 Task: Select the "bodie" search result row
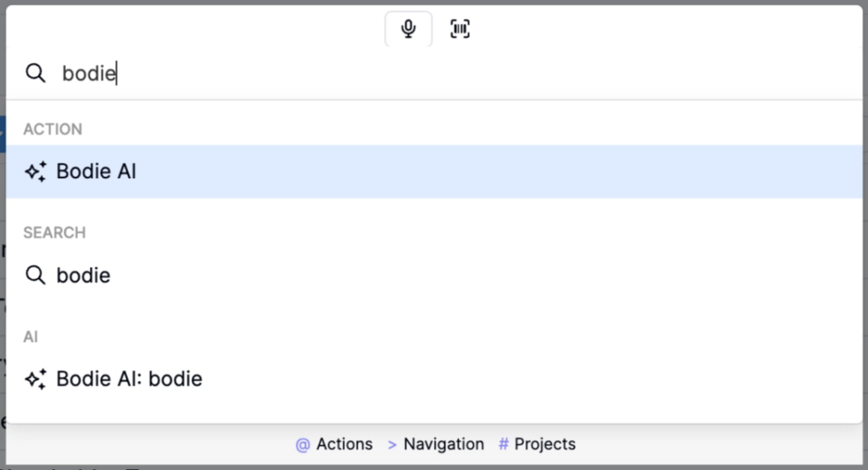point(434,275)
